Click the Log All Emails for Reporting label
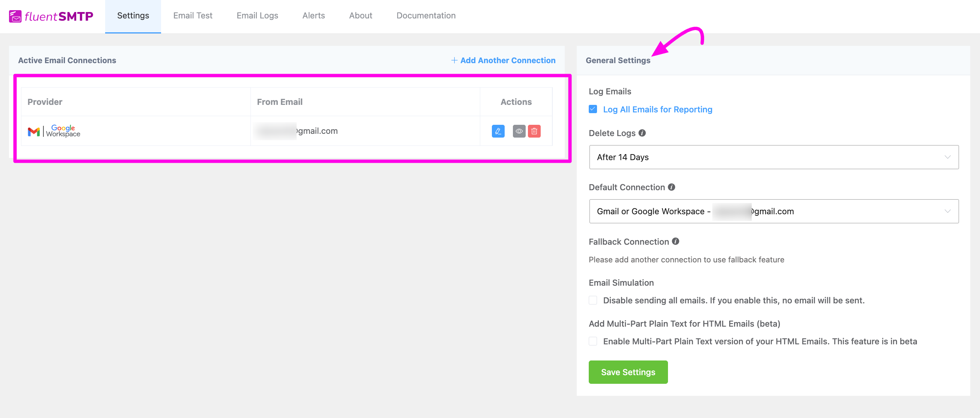This screenshot has width=980, height=418. [657, 109]
